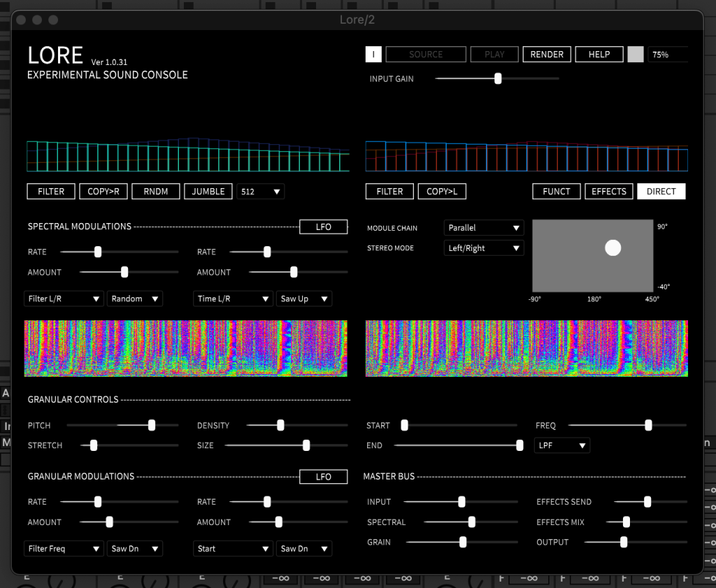Open the Module Chain Parallel dropdown
The width and height of the screenshot is (716, 588).
[484, 228]
